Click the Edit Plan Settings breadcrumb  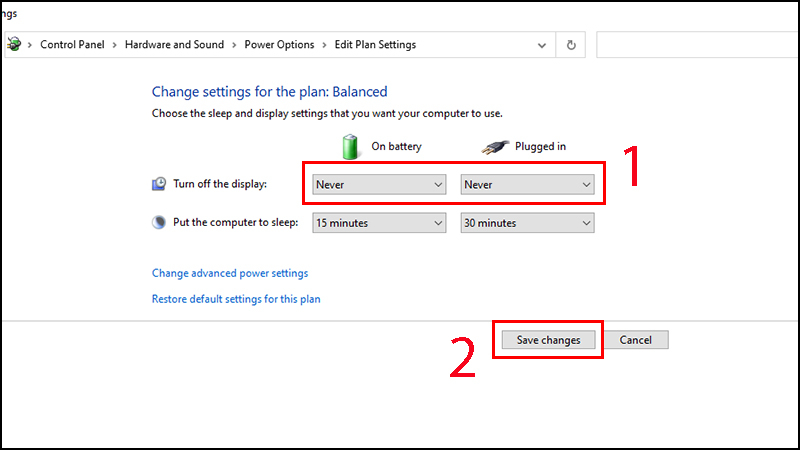click(375, 45)
